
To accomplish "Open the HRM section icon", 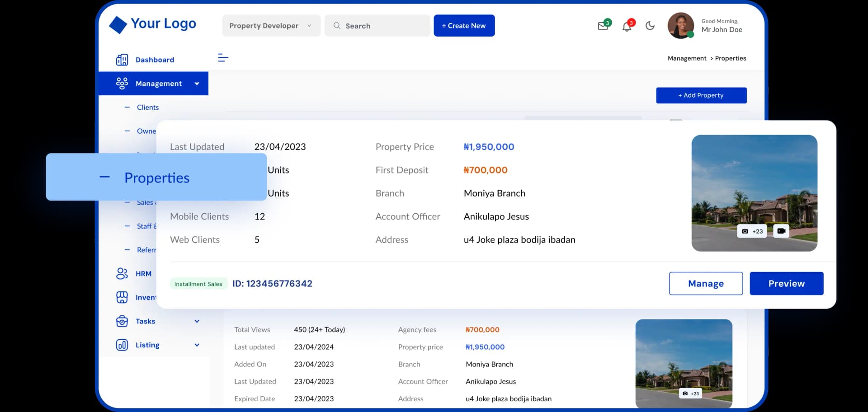I will (x=121, y=273).
